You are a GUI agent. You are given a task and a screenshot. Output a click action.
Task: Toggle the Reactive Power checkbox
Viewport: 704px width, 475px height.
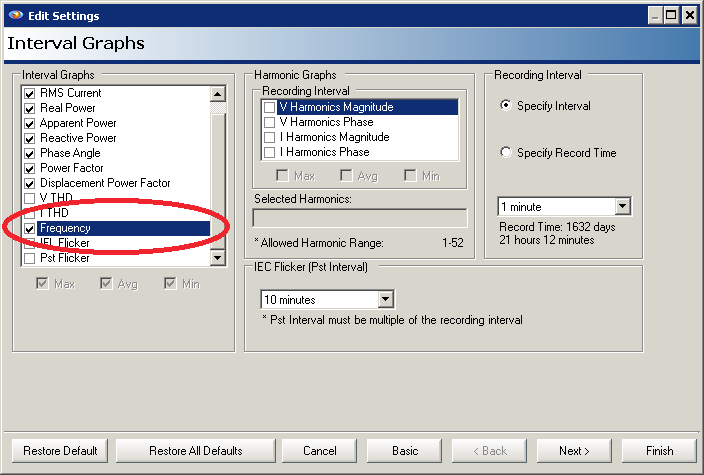[x=30, y=138]
